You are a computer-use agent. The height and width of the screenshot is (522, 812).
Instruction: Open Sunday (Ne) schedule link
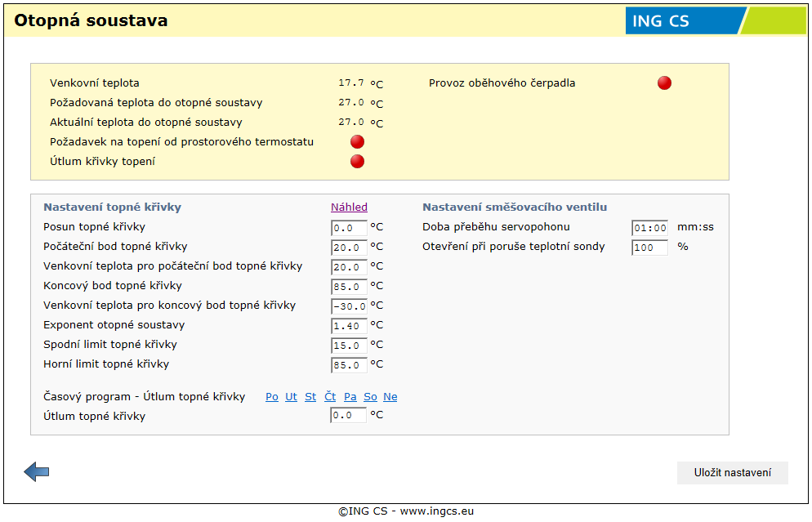390,397
